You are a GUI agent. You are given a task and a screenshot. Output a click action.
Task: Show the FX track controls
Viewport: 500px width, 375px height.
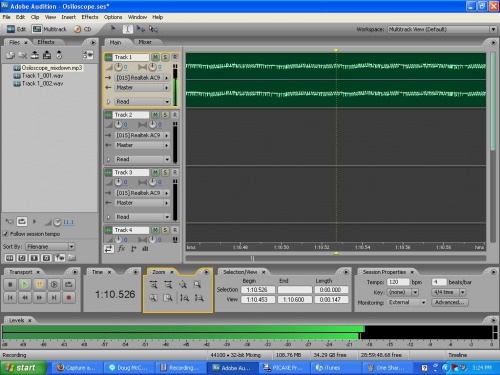click(x=121, y=249)
